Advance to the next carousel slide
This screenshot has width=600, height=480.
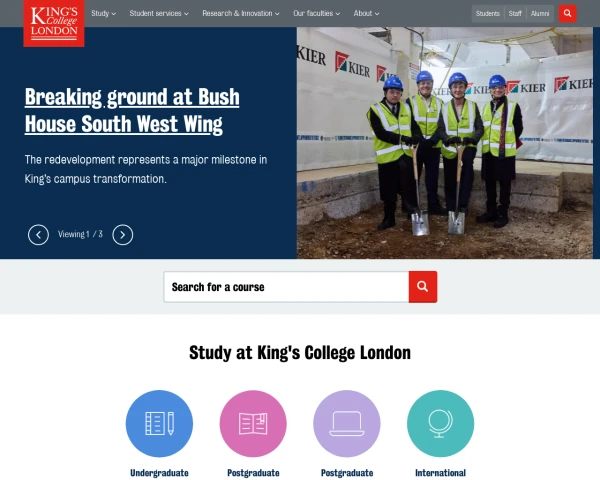(x=122, y=235)
